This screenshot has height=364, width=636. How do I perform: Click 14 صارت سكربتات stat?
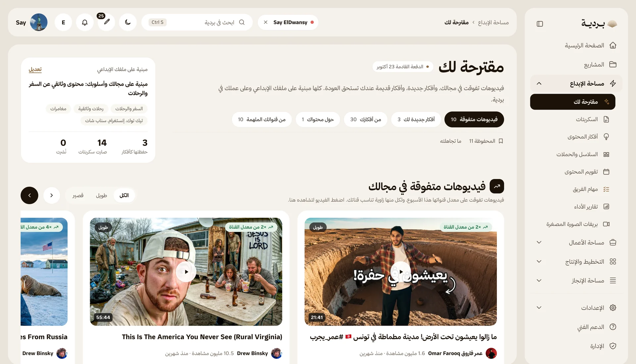coord(92,146)
